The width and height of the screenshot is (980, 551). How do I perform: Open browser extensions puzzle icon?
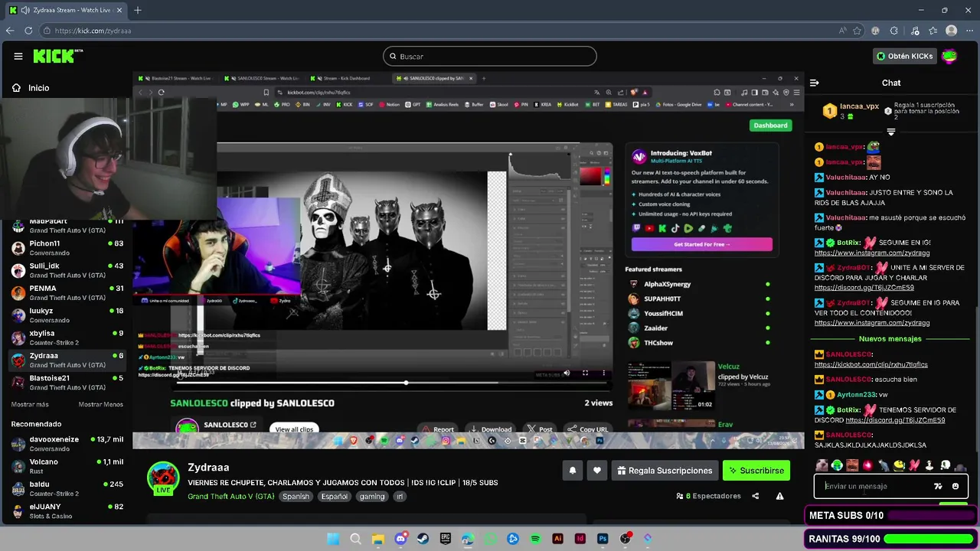click(893, 31)
